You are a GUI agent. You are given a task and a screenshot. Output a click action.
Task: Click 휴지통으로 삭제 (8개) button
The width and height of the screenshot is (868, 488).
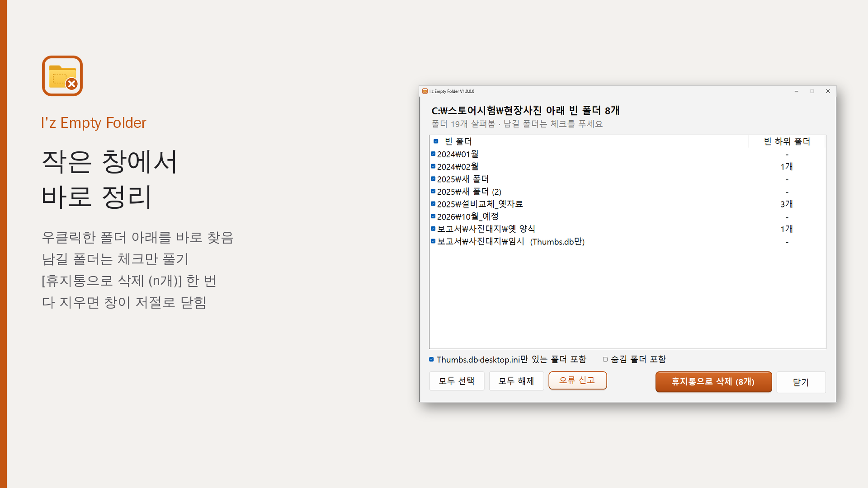pos(713,382)
